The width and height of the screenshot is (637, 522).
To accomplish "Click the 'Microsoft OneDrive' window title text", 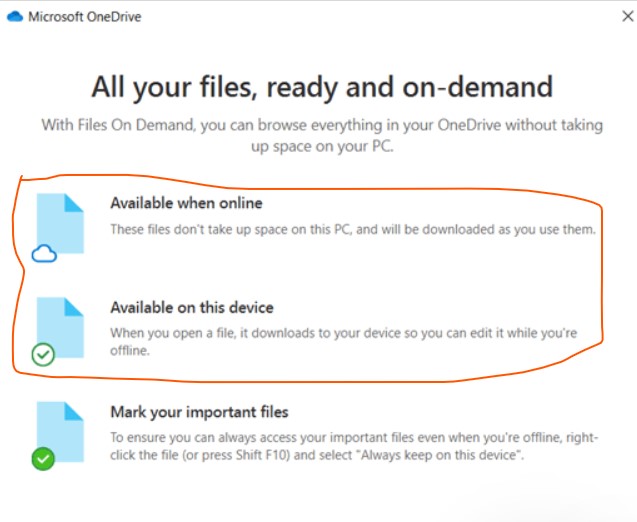I will click(85, 17).
